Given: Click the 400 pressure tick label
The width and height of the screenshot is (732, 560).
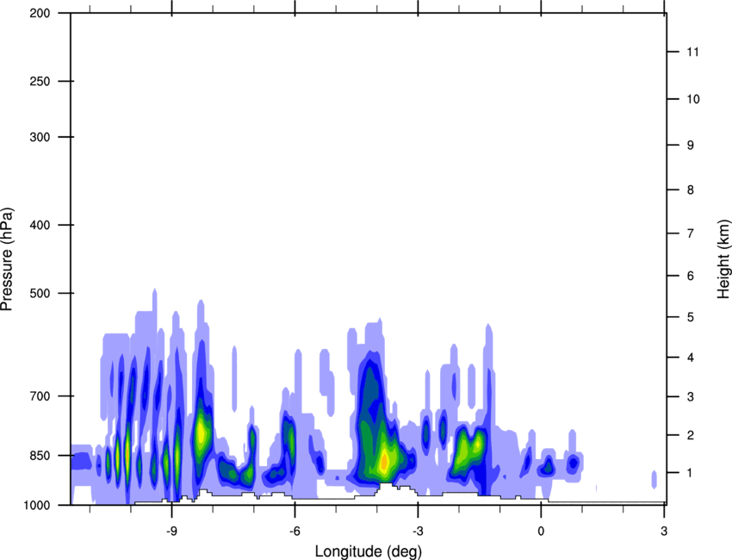Looking at the screenshot, I should (40, 225).
